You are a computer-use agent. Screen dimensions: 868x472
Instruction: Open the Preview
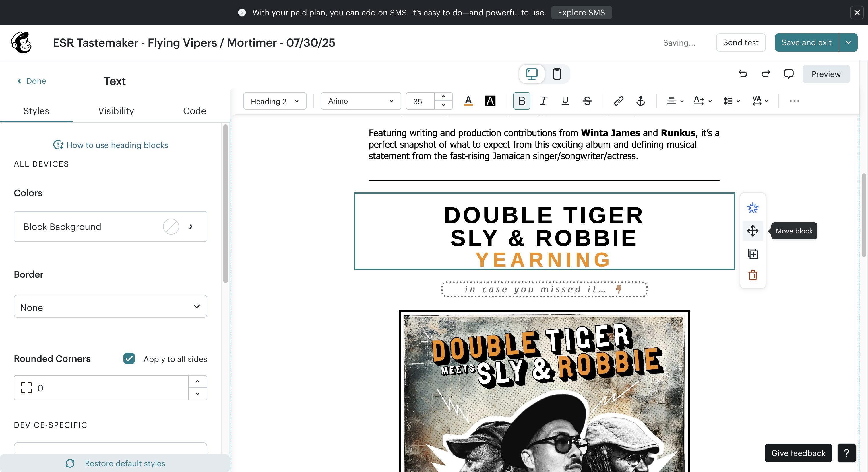pyautogui.click(x=826, y=74)
